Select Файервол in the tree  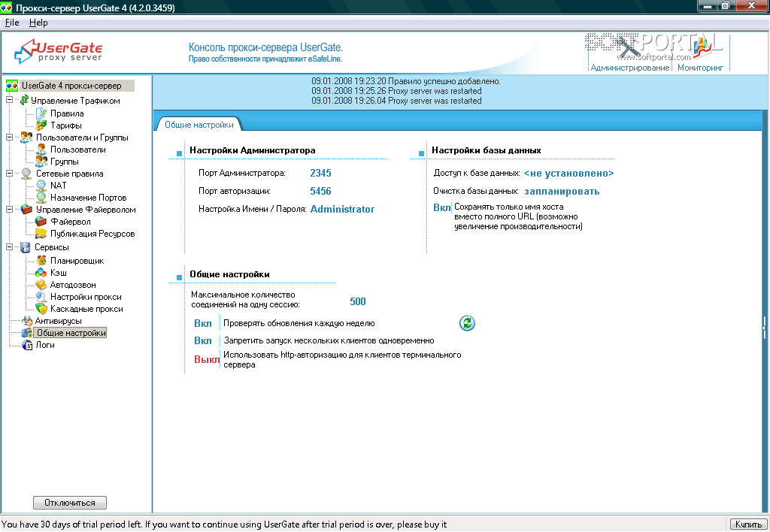tap(70, 222)
